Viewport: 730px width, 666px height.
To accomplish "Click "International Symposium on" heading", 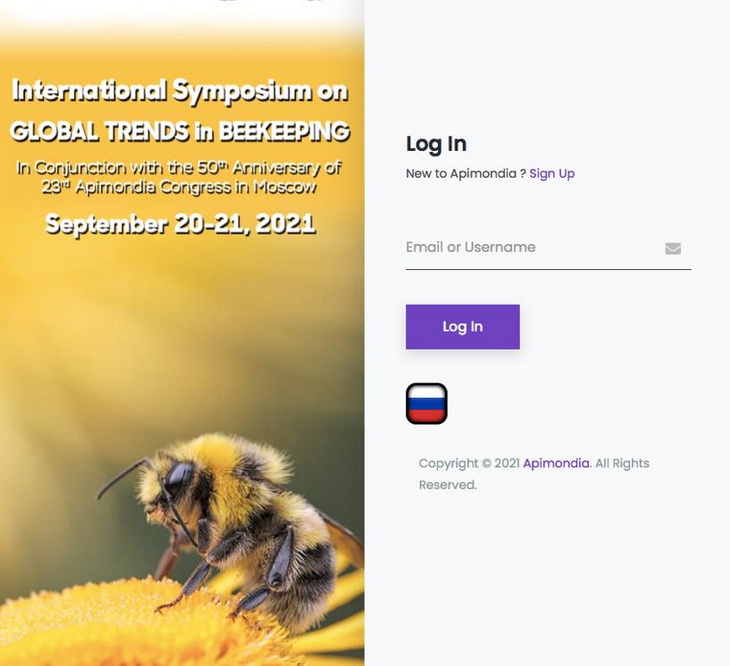I will coord(180,90).
